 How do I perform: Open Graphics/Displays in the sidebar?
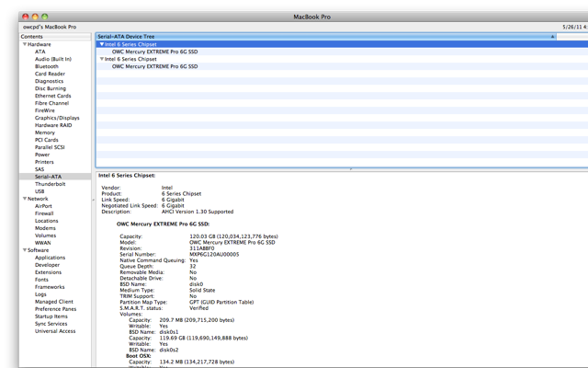coord(57,118)
